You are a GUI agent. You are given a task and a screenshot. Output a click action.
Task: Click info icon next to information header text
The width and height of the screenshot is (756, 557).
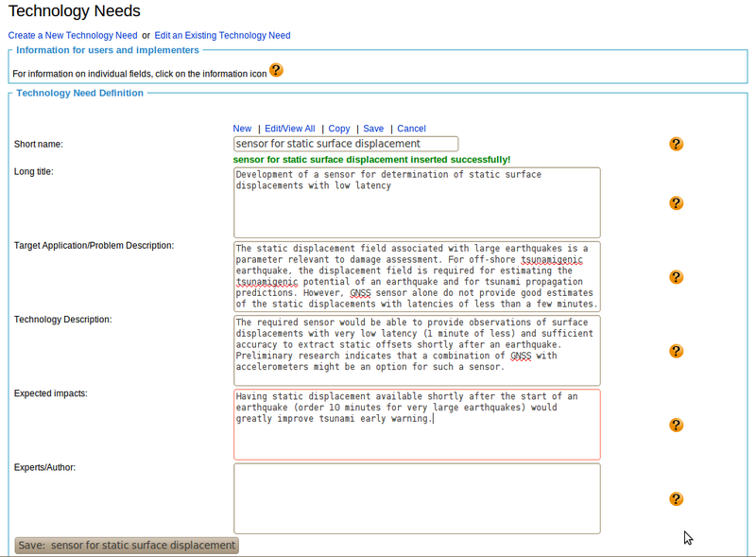[x=276, y=70]
